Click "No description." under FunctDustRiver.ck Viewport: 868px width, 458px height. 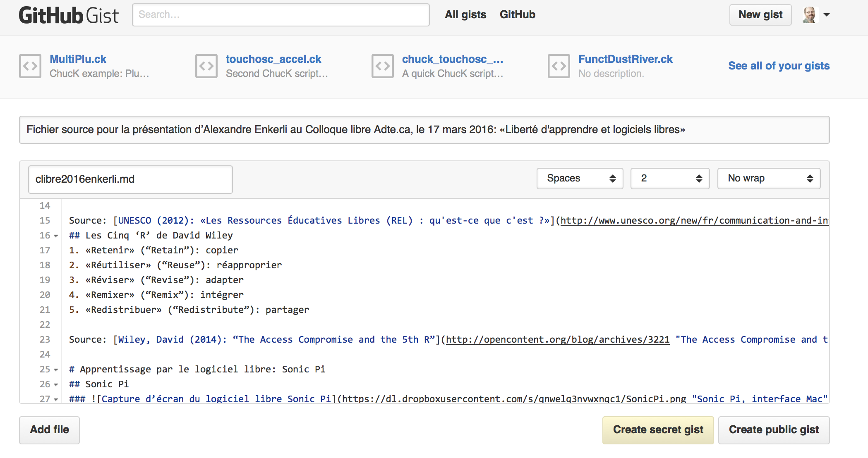click(611, 74)
